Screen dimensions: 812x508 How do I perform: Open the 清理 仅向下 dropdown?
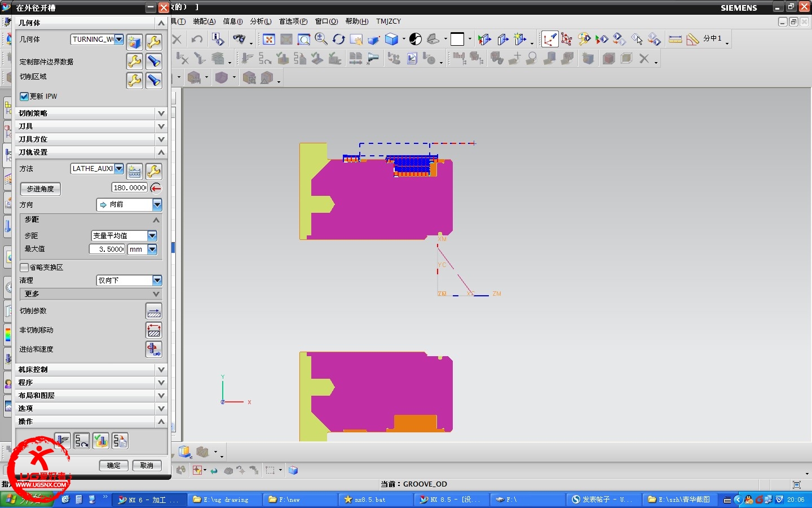click(x=157, y=281)
